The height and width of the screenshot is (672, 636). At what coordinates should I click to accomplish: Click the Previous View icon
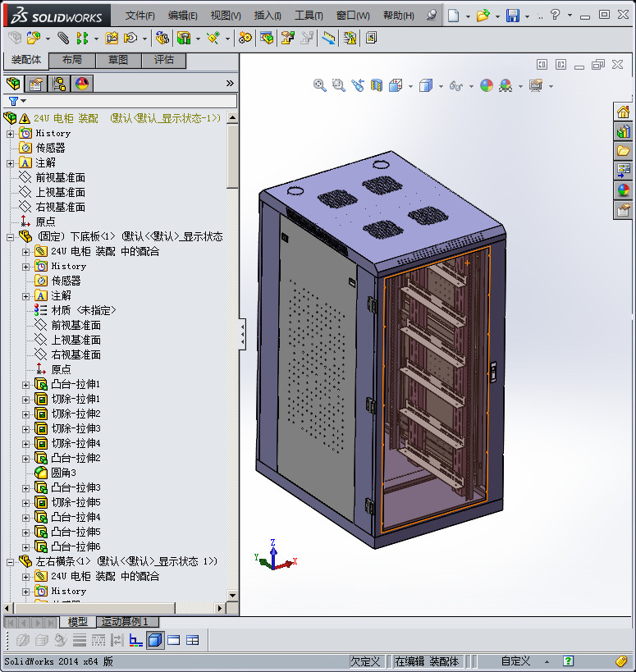[358, 85]
